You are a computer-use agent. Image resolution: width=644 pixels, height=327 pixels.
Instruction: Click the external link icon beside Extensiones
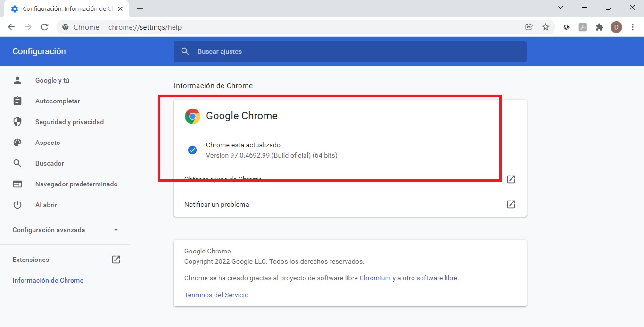116,260
